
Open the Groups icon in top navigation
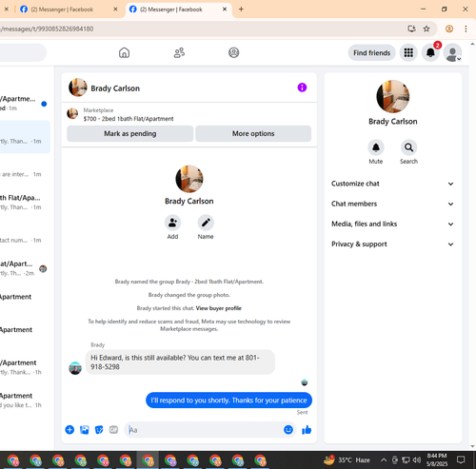tap(234, 52)
